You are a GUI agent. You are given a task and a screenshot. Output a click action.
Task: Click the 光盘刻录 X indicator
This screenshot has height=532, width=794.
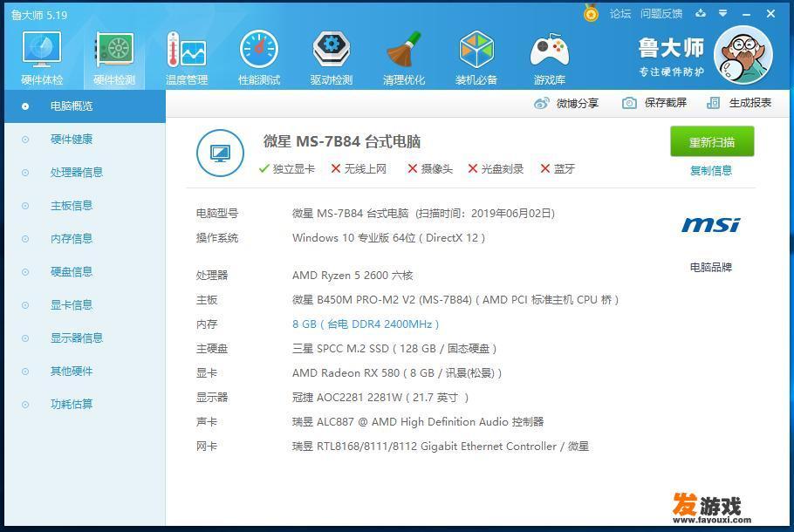point(496,169)
